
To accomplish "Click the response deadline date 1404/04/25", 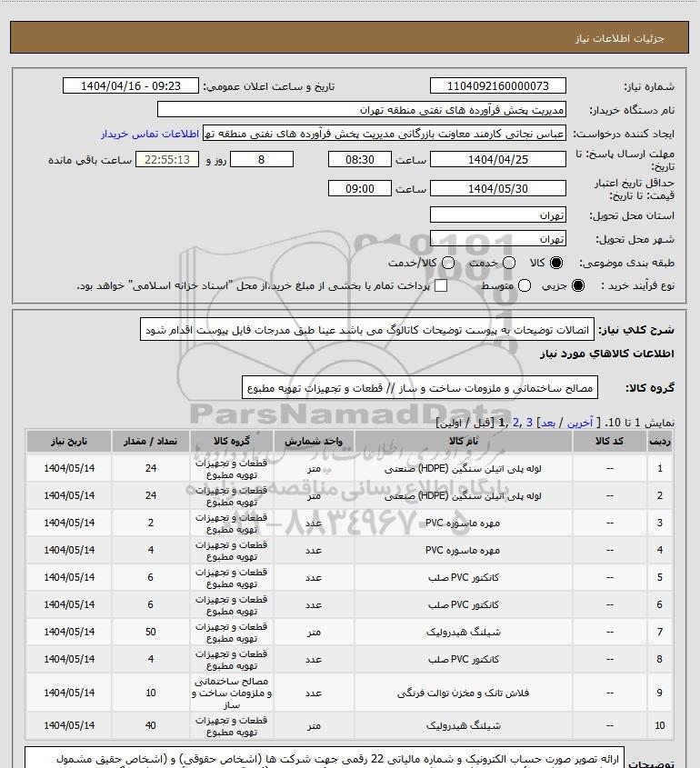I will (497, 159).
